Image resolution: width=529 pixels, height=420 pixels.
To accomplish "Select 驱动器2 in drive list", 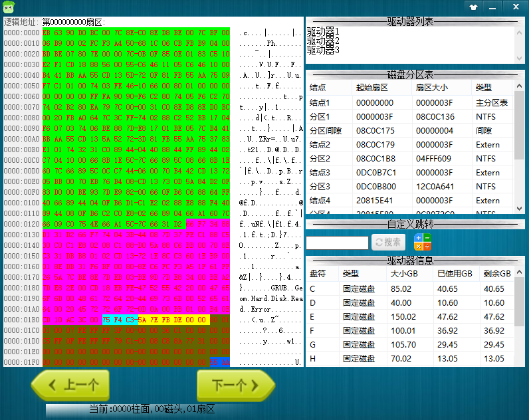I will pyautogui.click(x=323, y=41).
